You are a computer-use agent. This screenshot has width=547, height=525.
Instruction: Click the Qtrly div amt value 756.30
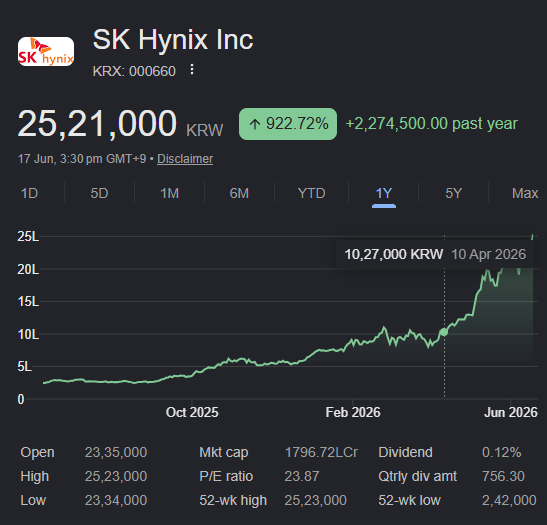point(503,476)
